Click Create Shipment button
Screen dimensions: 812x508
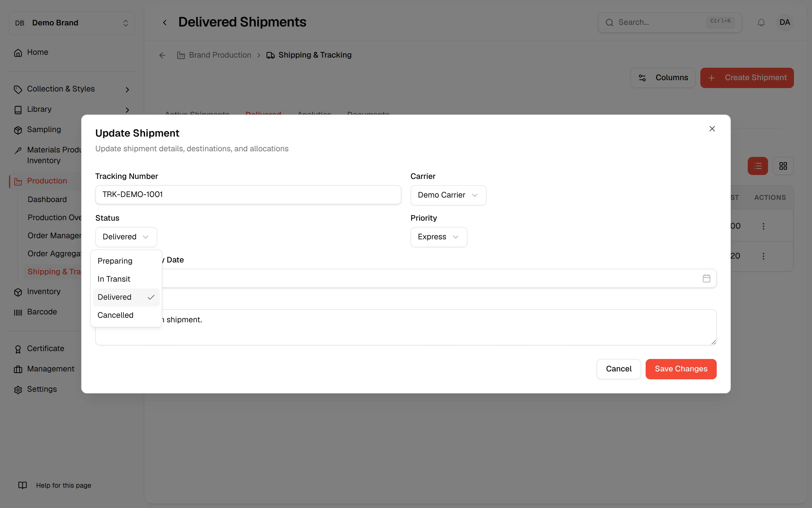click(x=747, y=78)
